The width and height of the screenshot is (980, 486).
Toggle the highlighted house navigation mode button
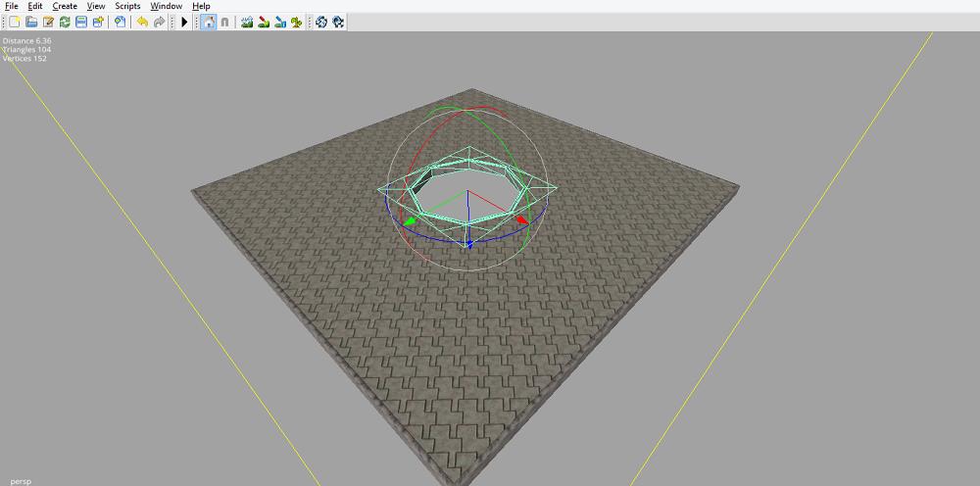coord(208,22)
